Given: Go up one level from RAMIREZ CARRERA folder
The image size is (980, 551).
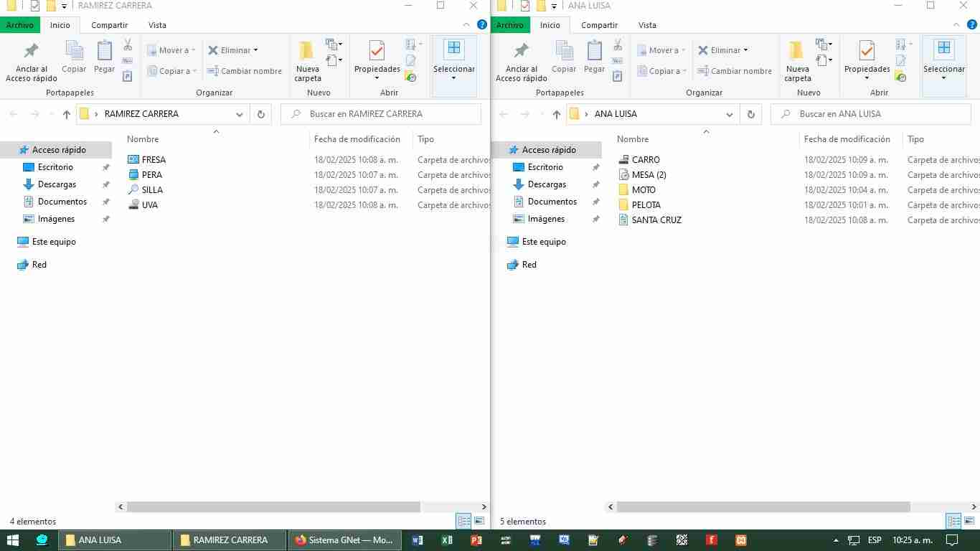Looking at the screenshot, I should tap(67, 114).
